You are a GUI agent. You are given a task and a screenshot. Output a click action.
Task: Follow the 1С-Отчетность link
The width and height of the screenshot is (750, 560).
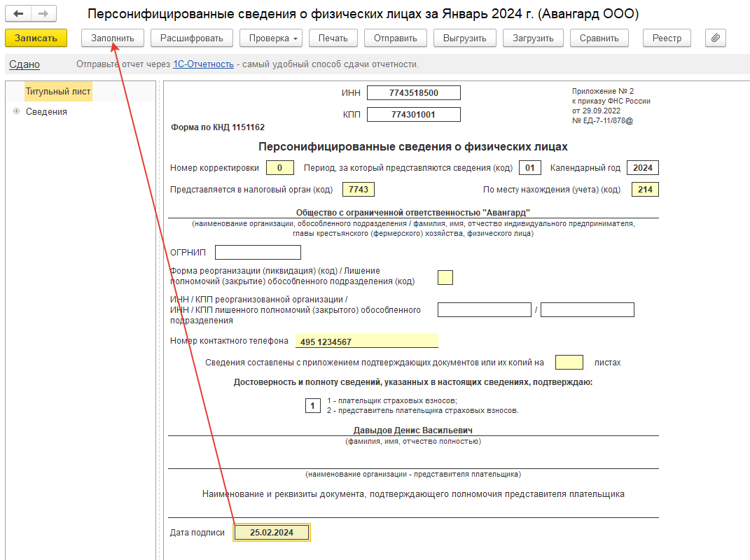click(203, 64)
